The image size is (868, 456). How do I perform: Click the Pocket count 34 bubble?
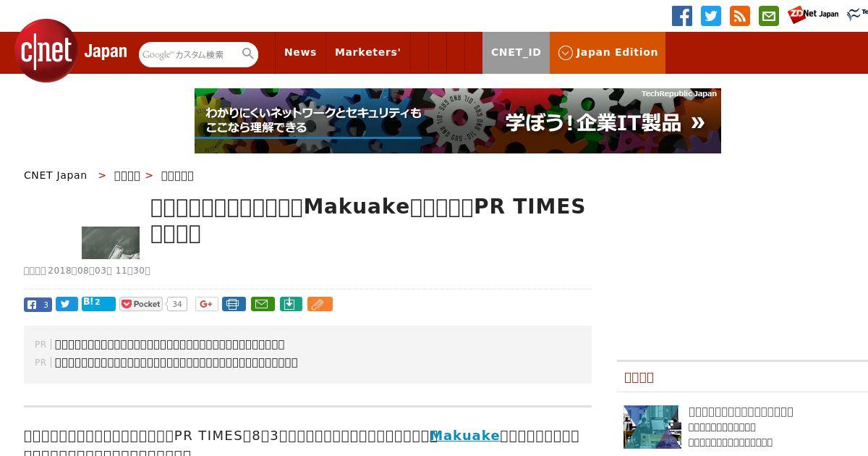177,304
